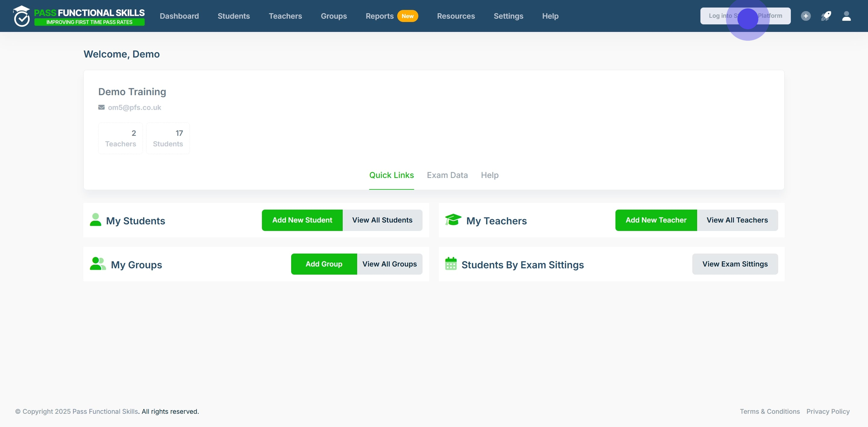Click the My Students person icon
The image size is (868, 427).
tap(96, 220)
